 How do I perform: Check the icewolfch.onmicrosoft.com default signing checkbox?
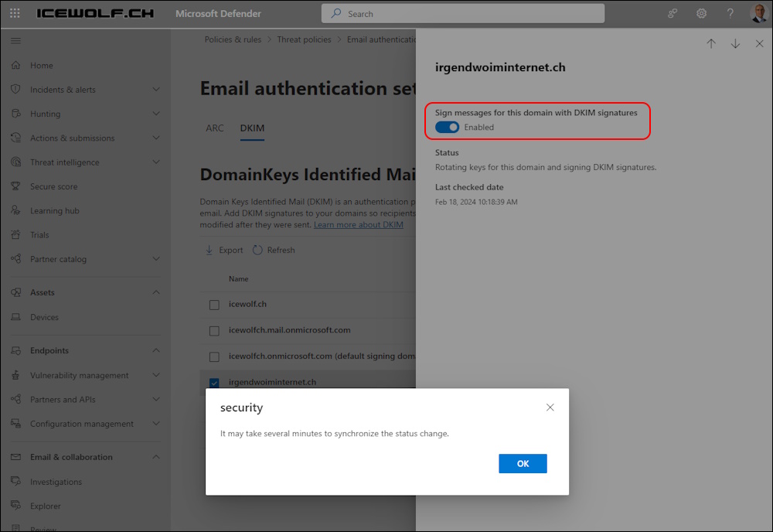[214, 356]
